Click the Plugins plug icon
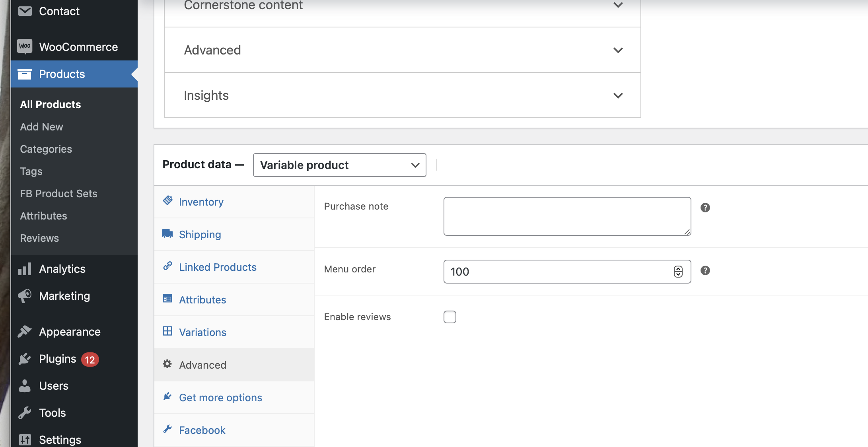 pos(25,359)
